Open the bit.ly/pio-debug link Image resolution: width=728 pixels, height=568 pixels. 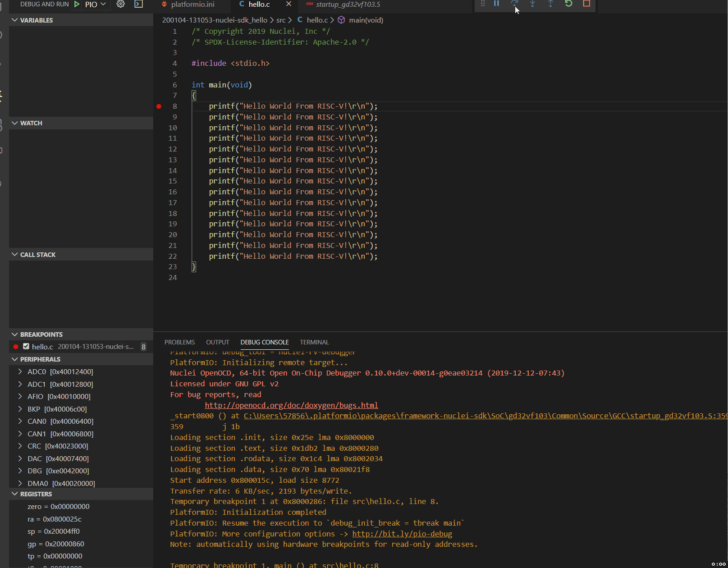tap(402, 534)
